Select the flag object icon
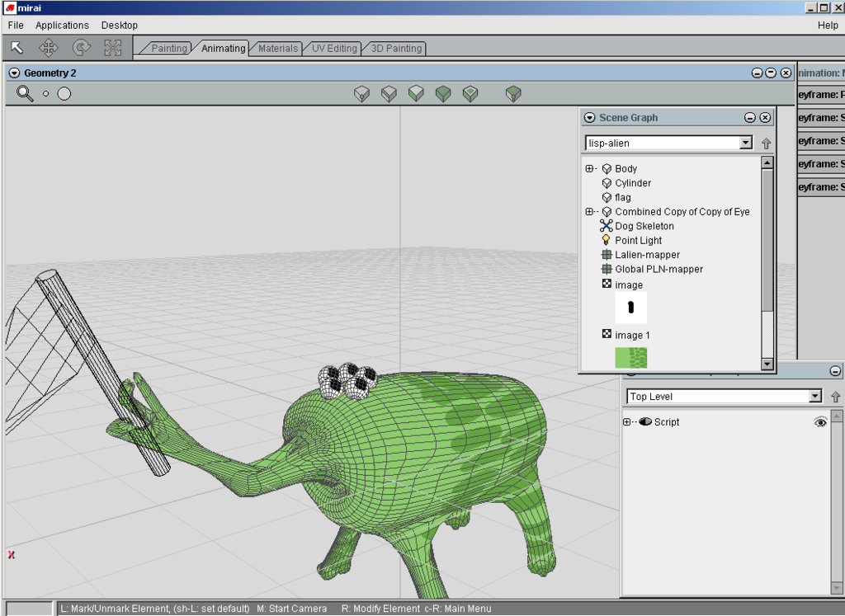This screenshot has height=616, width=845. (607, 198)
